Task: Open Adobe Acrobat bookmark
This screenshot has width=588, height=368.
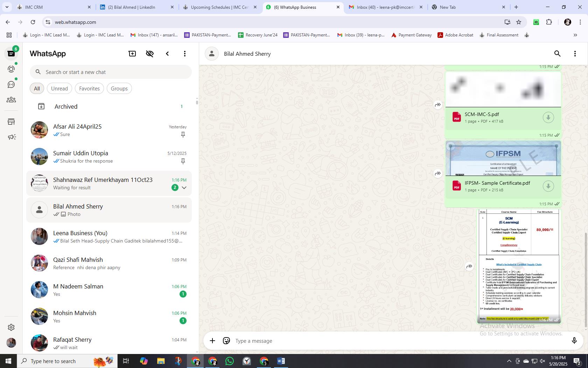Action: click(455, 35)
